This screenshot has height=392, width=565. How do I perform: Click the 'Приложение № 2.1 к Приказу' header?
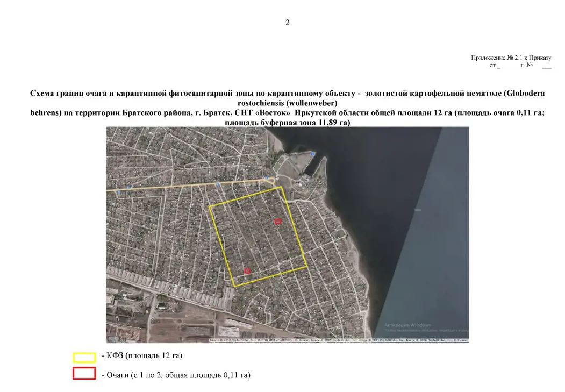[511, 58]
